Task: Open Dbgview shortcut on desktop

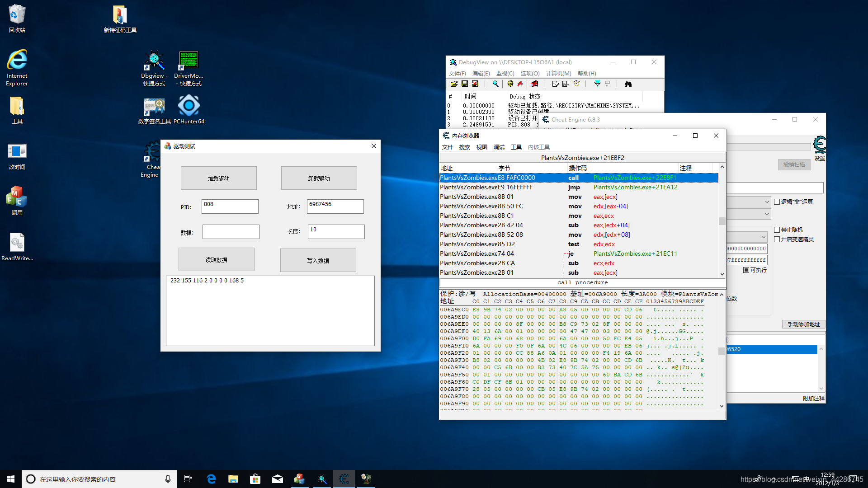Action: point(154,68)
